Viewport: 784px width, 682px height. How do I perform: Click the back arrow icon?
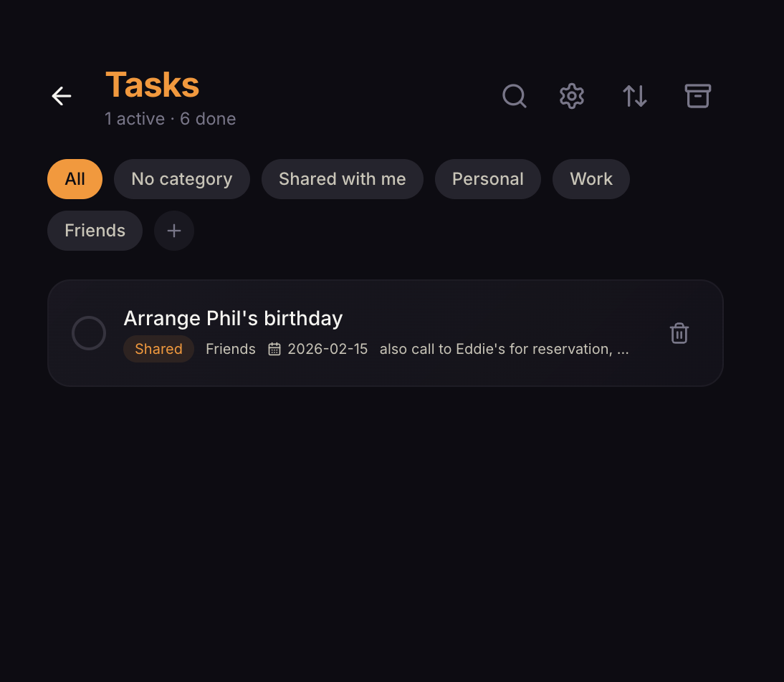click(x=61, y=95)
